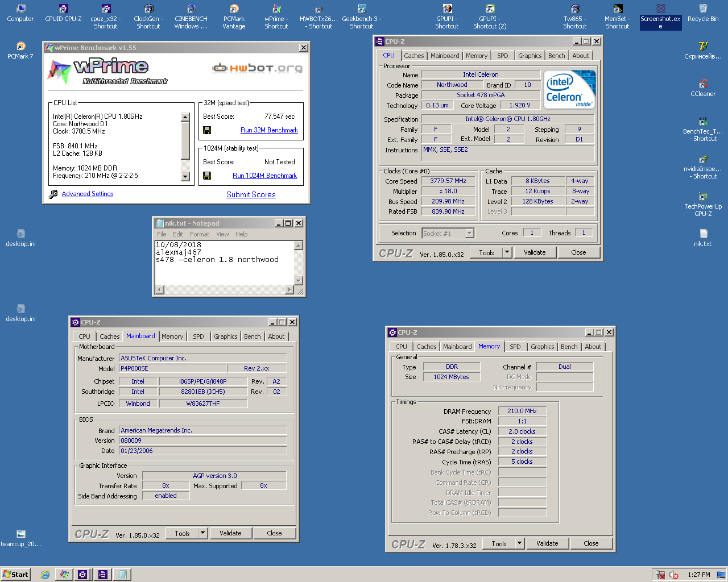Click the Tools button in Memory CPU-Z
This screenshot has width=728, height=582.
coord(499,543)
